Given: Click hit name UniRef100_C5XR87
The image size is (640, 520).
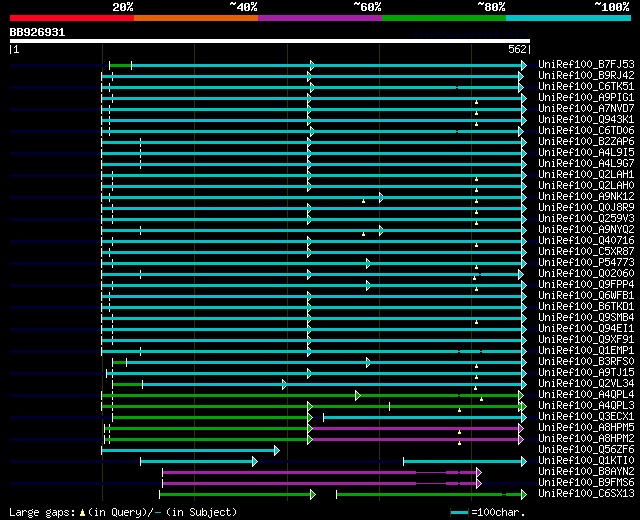Looking at the screenshot, I should [x=586, y=252].
